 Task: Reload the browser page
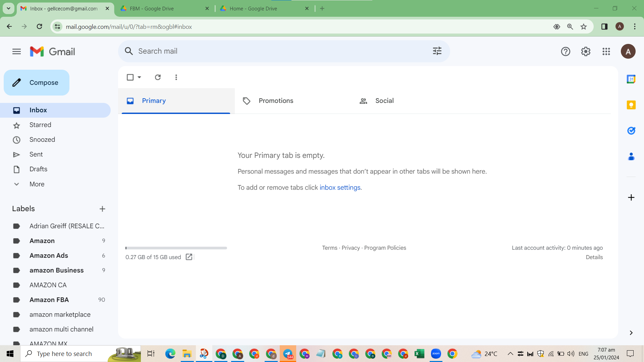click(x=39, y=26)
